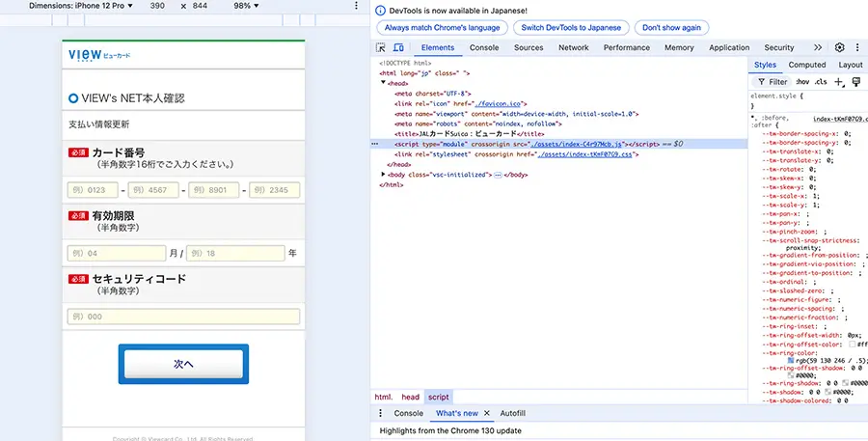
Task: Close the What's new drawer tab
Action: pyautogui.click(x=487, y=413)
